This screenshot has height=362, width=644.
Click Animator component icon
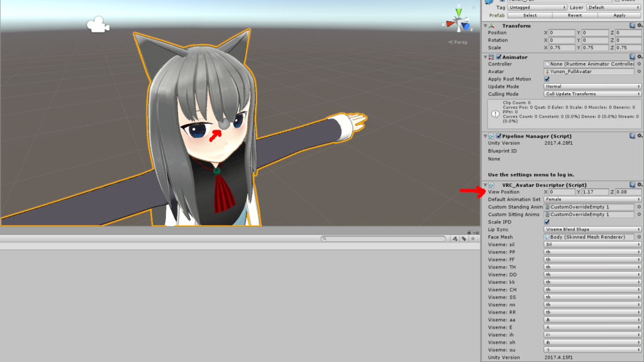[x=491, y=57]
